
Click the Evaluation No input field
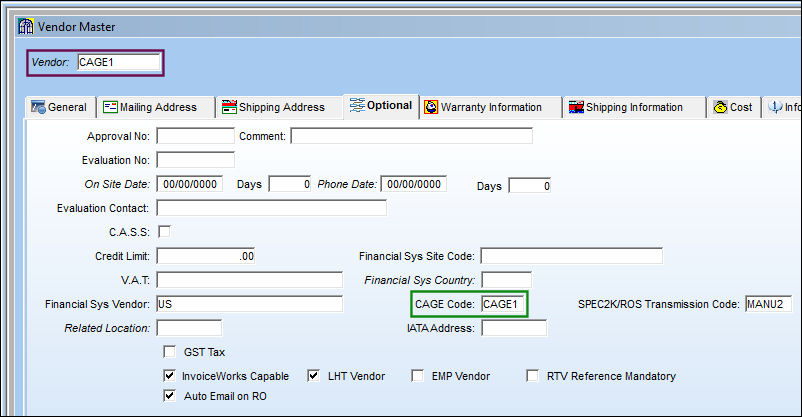[195, 160]
